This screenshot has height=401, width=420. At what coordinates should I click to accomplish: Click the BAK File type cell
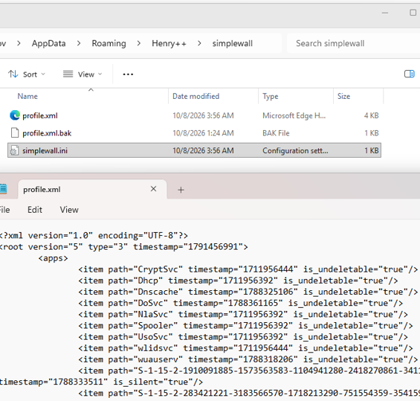click(x=276, y=133)
